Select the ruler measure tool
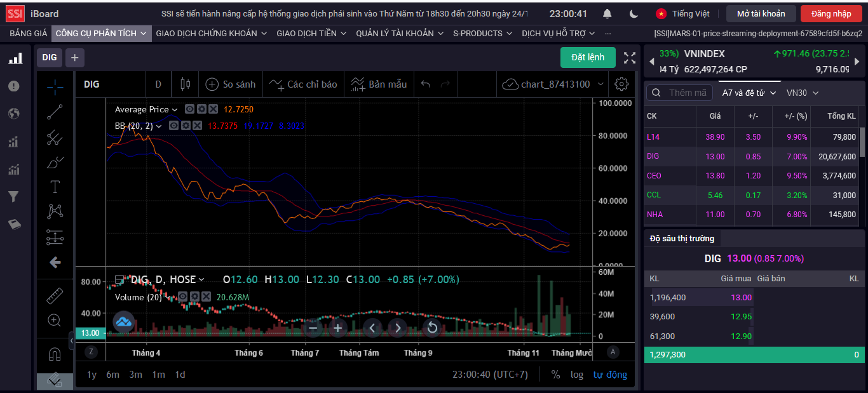This screenshot has width=868, height=393. click(55, 296)
